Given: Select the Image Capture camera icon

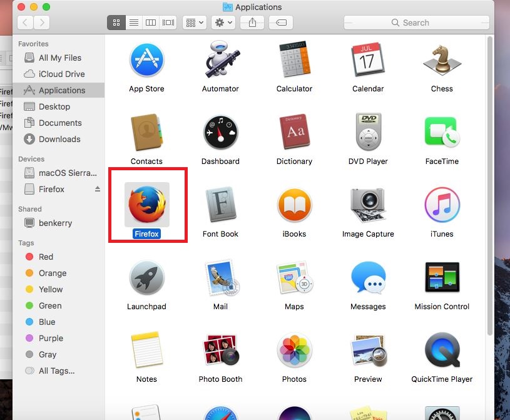Looking at the screenshot, I should [368, 205].
